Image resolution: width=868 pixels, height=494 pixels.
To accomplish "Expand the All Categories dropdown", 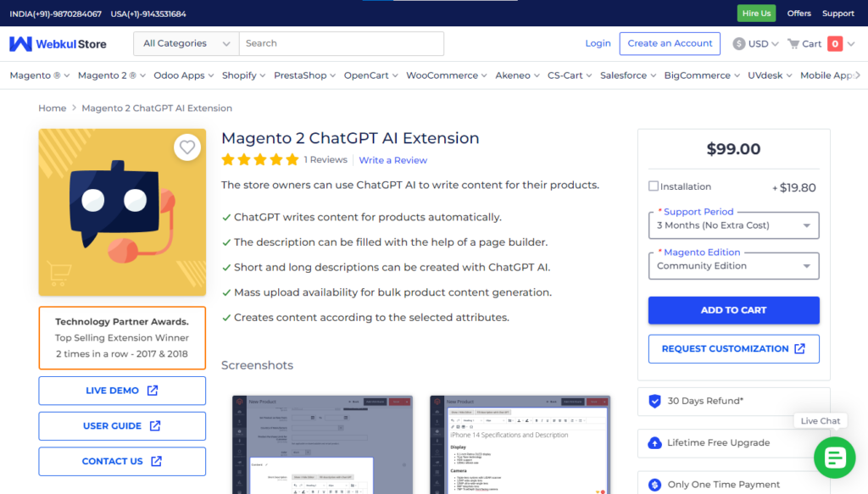I will 185,43.
